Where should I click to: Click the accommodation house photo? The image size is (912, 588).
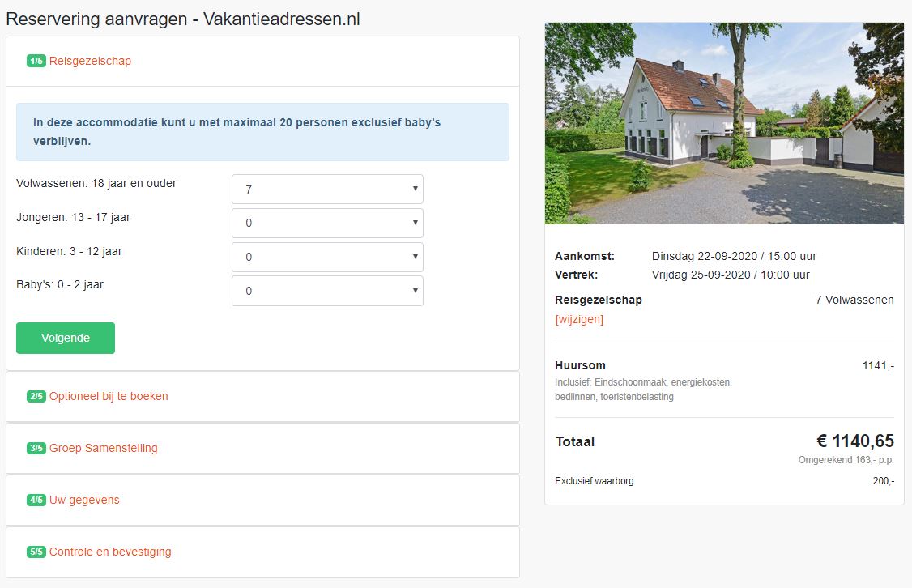(x=724, y=123)
